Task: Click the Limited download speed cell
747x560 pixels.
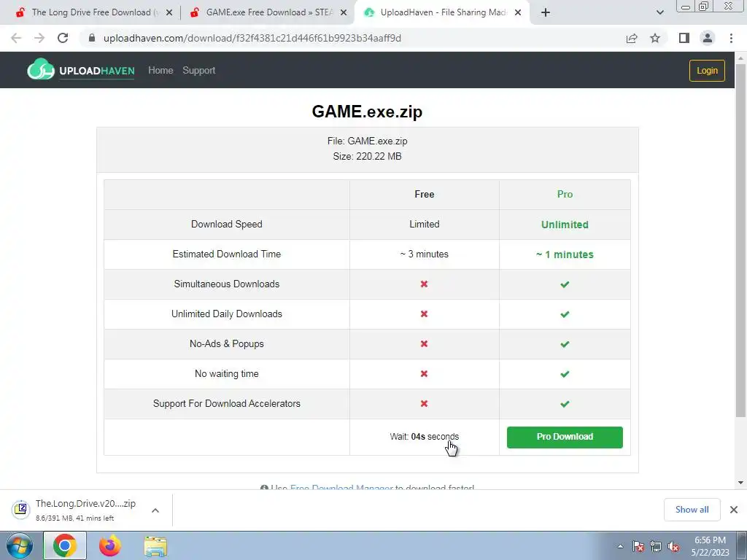Action: [x=424, y=225]
